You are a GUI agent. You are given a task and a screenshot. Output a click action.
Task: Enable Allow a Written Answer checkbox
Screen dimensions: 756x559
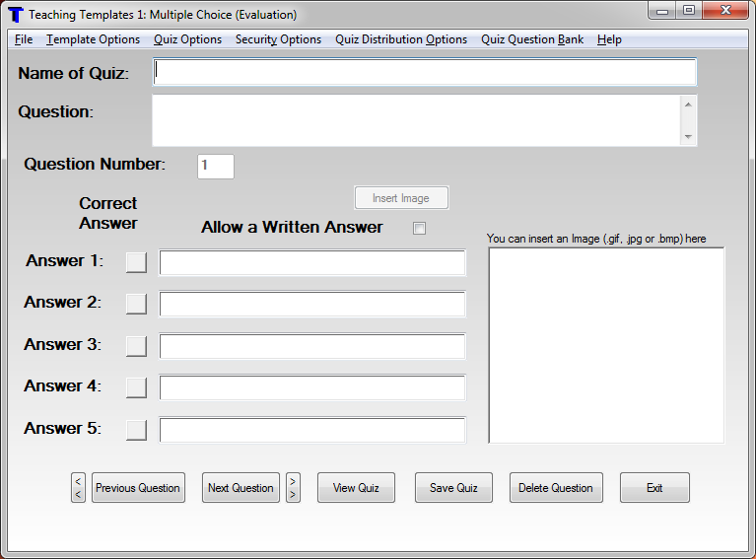coord(420,228)
